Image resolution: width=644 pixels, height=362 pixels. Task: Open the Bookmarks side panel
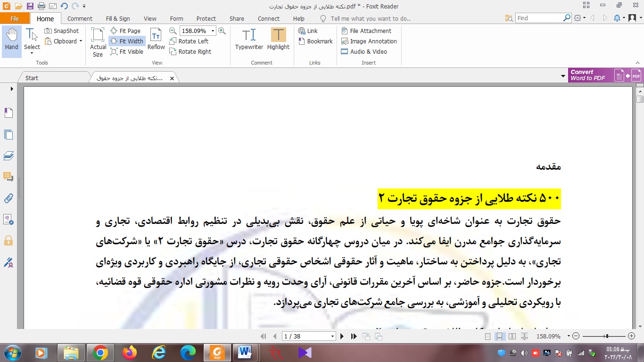pos(8,113)
